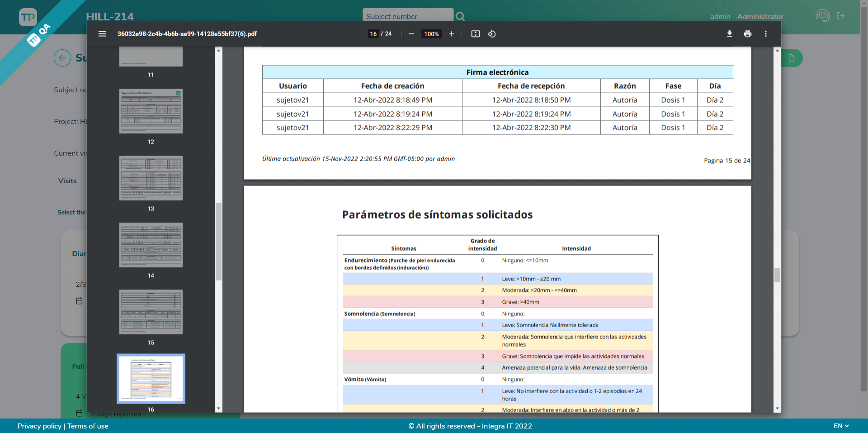Click the Leve: >10mm - ≤20 mm row
Screen dimensions: 868x433
point(498,279)
